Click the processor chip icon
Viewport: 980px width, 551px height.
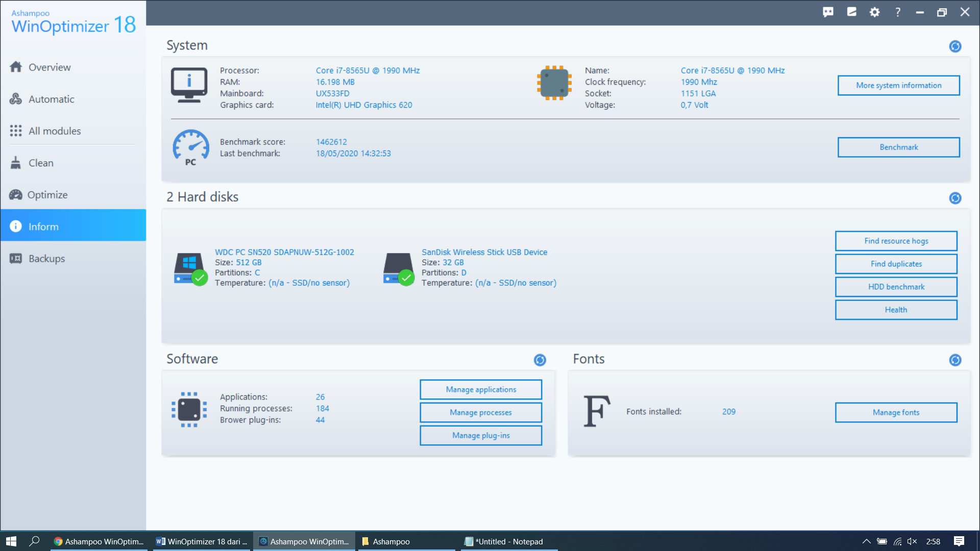554,83
